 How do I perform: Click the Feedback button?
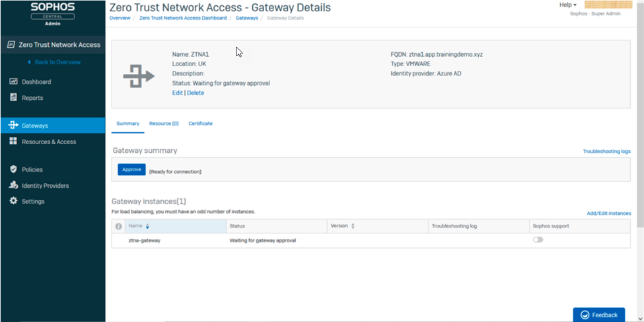click(599, 315)
